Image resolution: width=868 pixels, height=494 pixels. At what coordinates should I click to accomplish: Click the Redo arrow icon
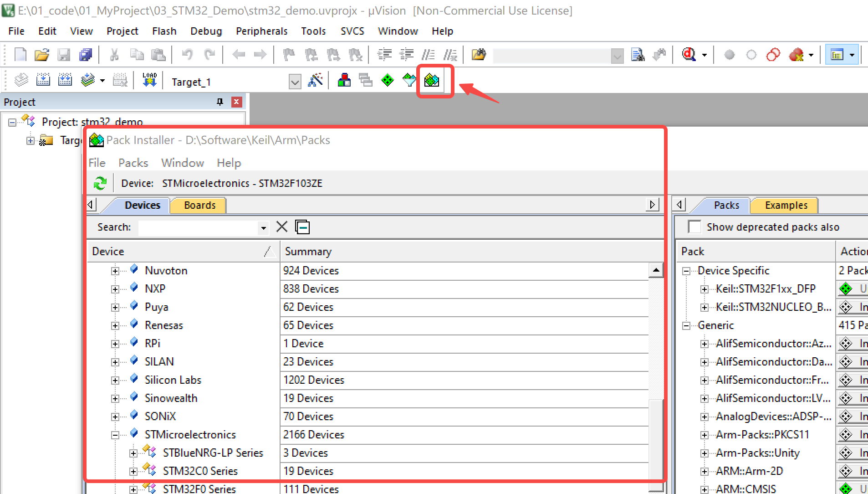(x=209, y=55)
